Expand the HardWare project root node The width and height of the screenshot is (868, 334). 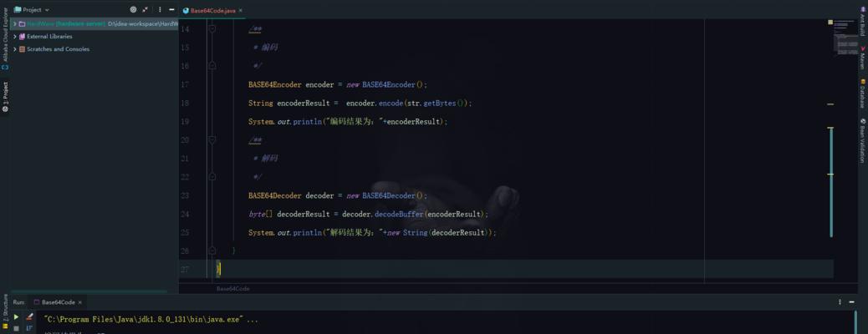pos(14,24)
